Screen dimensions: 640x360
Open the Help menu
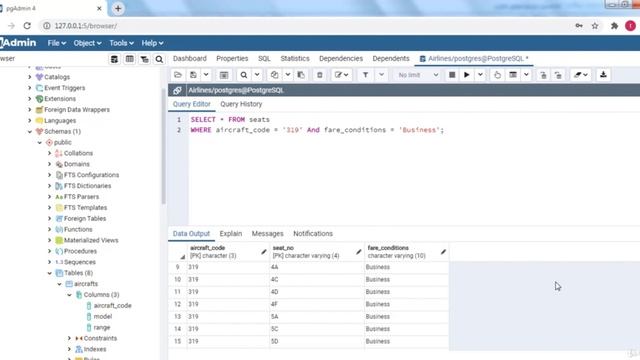pos(152,43)
